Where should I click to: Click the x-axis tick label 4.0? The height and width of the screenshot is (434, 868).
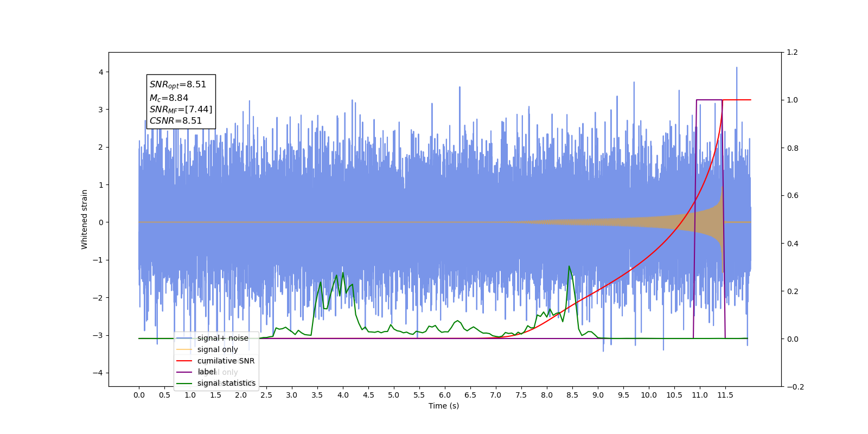343,395
